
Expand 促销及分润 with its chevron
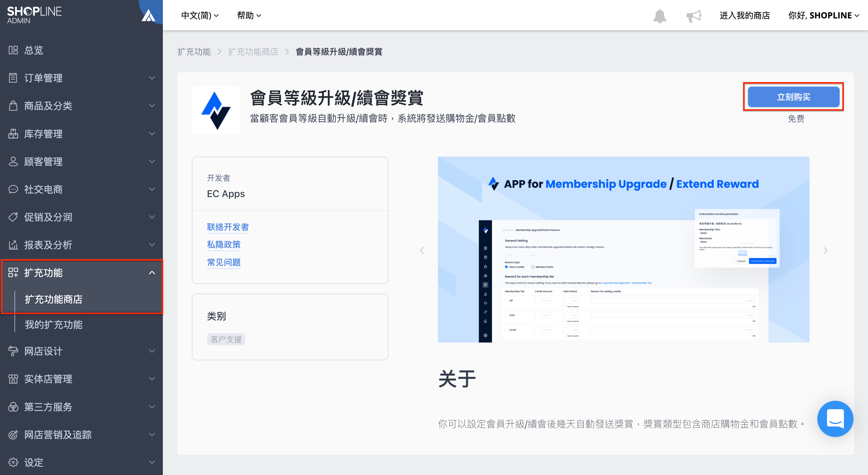152,217
